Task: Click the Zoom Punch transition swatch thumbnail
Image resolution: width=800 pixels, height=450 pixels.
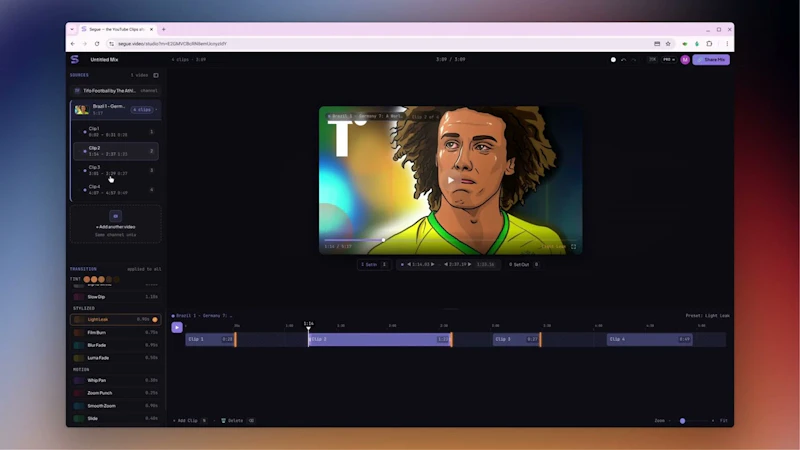Action: pyautogui.click(x=79, y=393)
